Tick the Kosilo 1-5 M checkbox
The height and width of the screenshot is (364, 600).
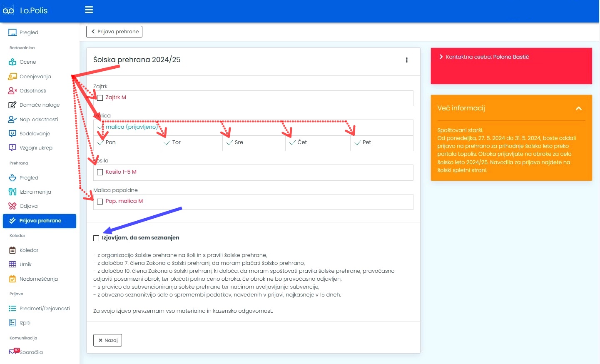[x=100, y=172]
